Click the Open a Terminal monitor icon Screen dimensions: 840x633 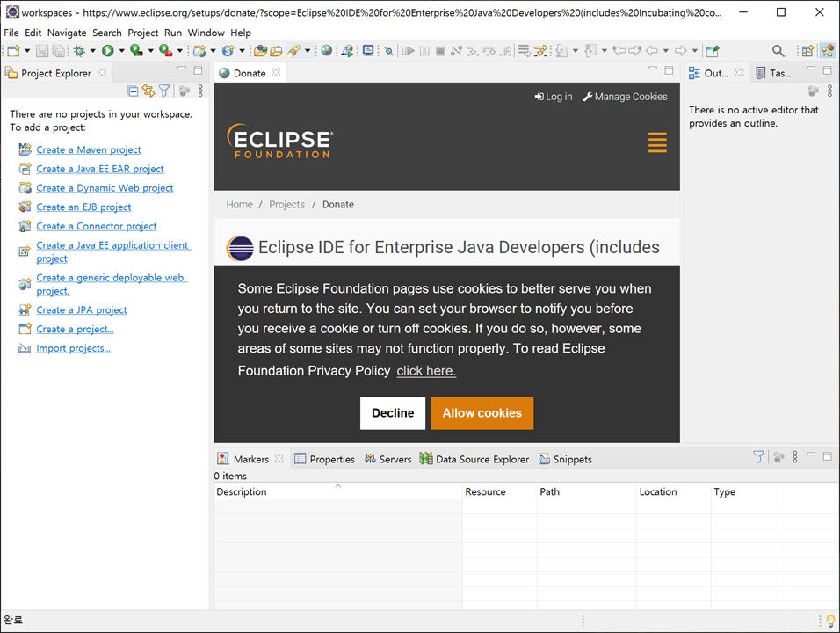pos(368,51)
